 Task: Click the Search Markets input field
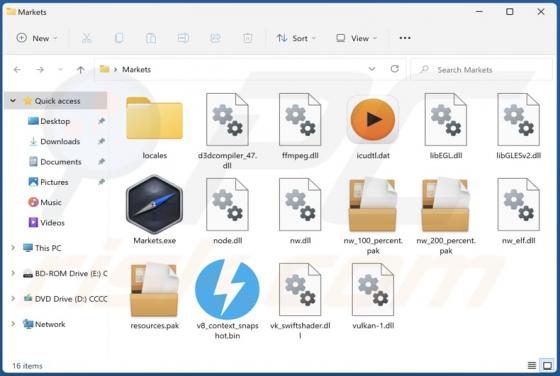pyautogui.click(x=481, y=70)
